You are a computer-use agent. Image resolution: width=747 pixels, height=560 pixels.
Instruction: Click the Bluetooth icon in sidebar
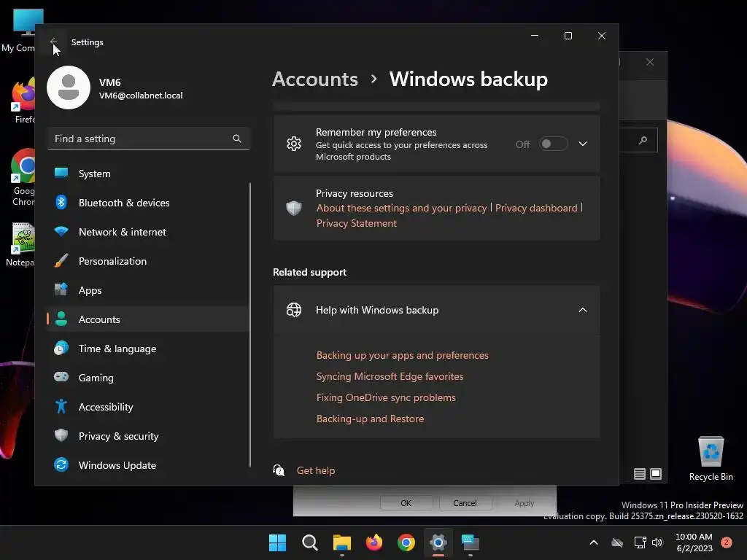click(61, 203)
